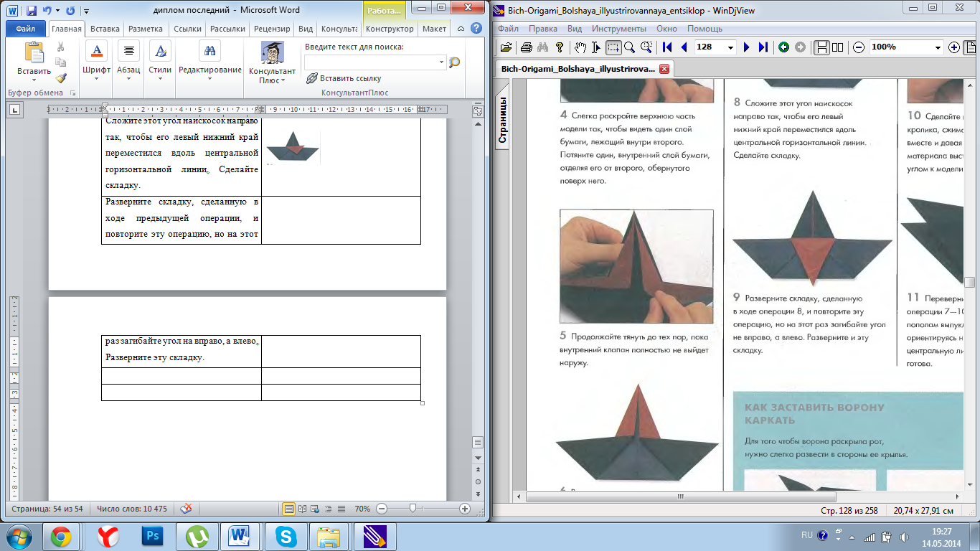The image size is (980, 551).
Task: Go to the first page of the document
Action: coord(667,47)
